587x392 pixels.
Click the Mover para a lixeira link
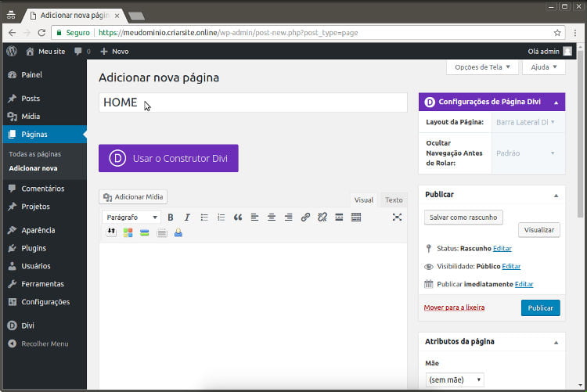tap(454, 307)
